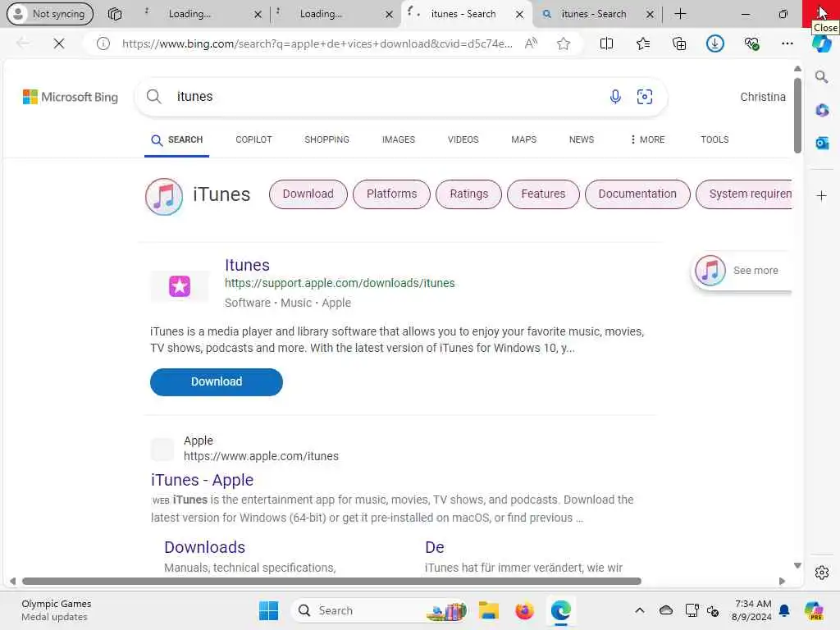
Task: Click the pink star iTunes thumbnail
Action: (180, 286)
